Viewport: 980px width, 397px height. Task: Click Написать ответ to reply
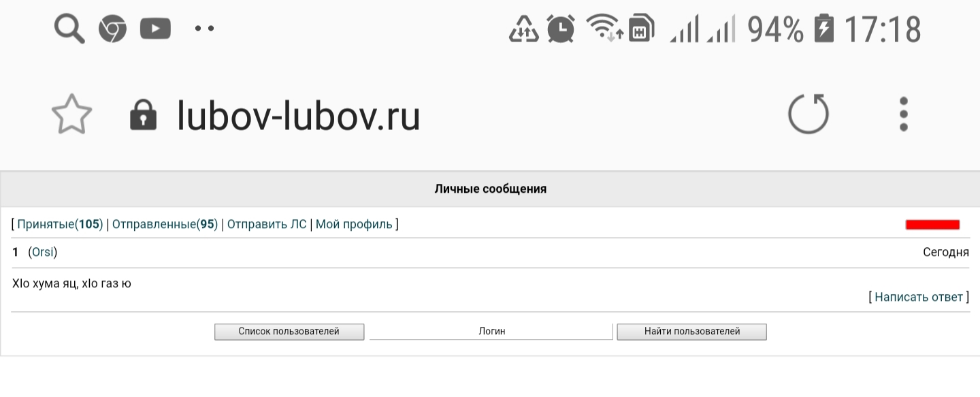918,297
